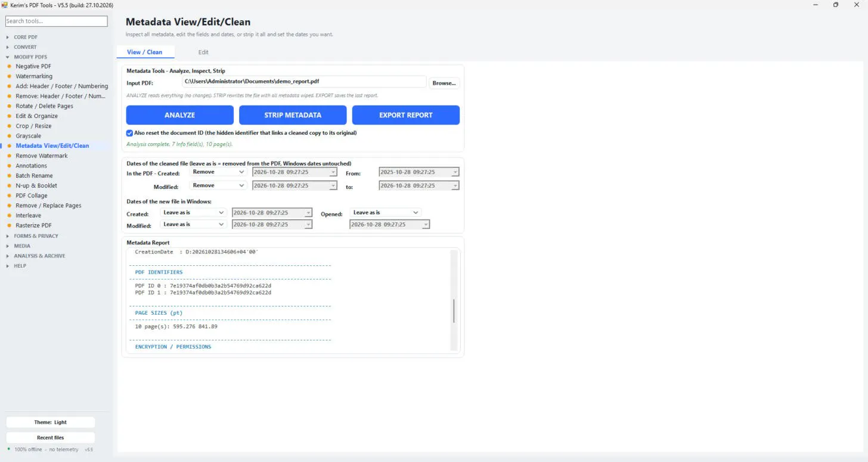The image size is (868, 462).
Task: Click the EXPORT REPORT button
Action: click(x=406, y=115)
